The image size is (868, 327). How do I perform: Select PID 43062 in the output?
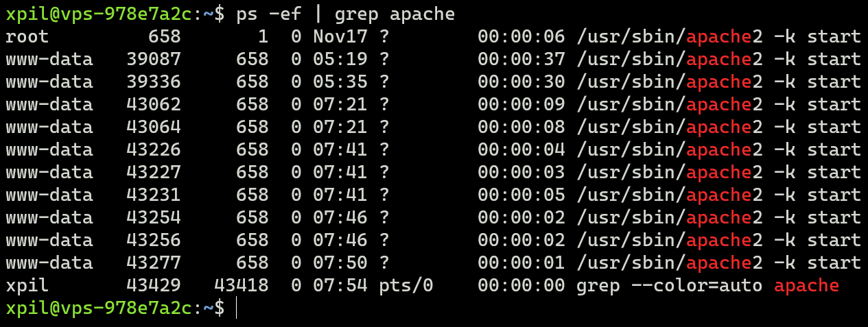coord(153,104)
